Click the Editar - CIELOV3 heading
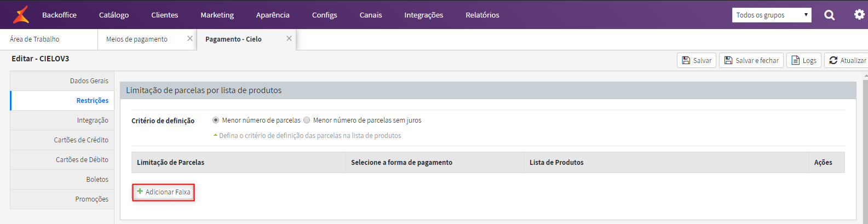The height and width of the screenshot is (224, 868). point(41,59)
